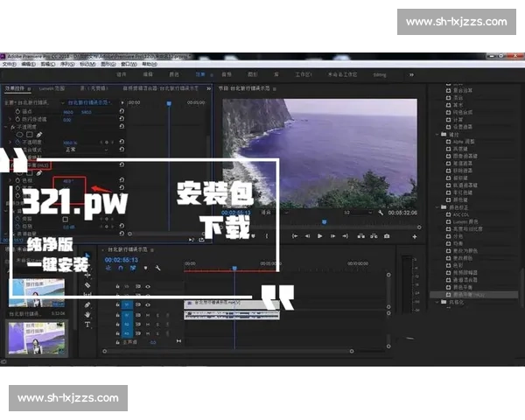The height and width of the screenshot is (420, 525).
Task: Toggle the Opacity animation stopwatch
Action: click(17, 143)
